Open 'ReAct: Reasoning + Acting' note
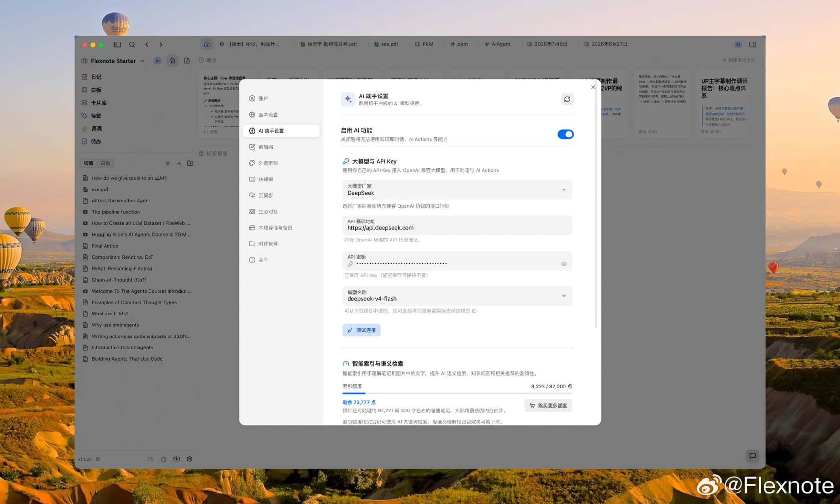Viewport: 840px width, 504px height. pos(122,268)
